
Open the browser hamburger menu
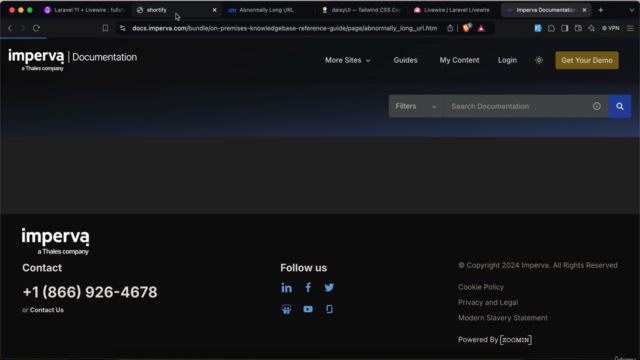click(630, 28)
